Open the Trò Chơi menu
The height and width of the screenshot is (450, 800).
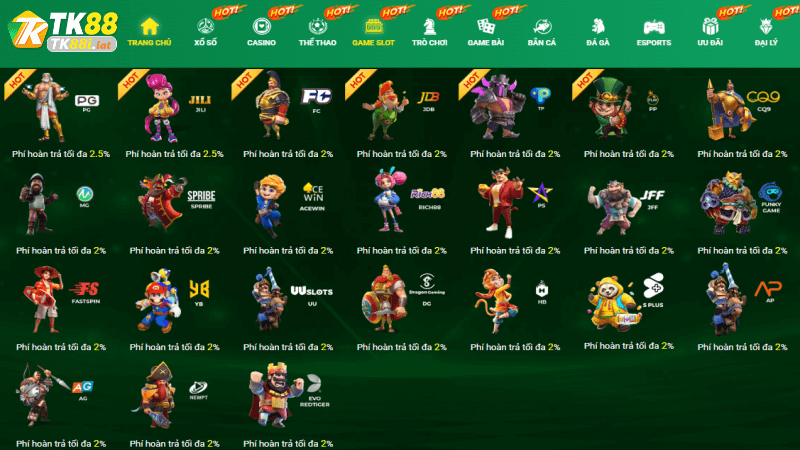(430, 32)
